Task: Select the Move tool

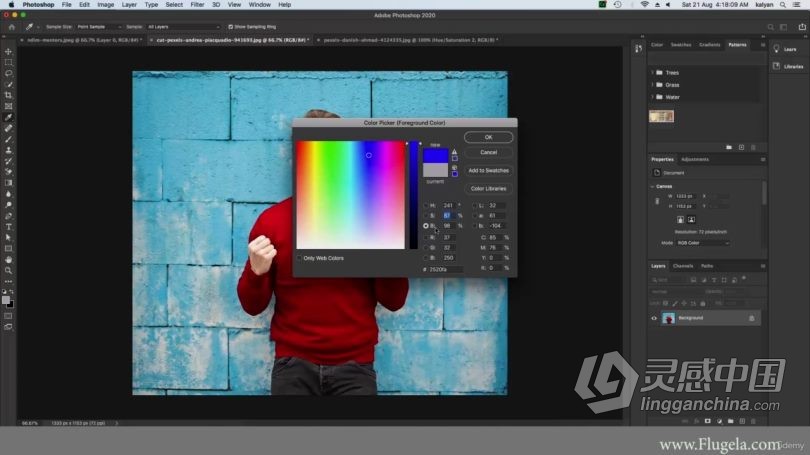Action: (8, 52)
